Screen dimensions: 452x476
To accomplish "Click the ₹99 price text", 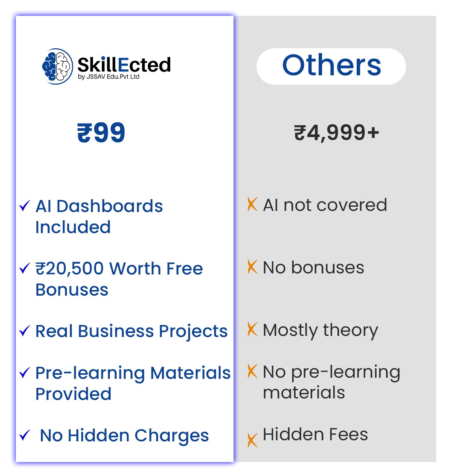I will 101,133.
